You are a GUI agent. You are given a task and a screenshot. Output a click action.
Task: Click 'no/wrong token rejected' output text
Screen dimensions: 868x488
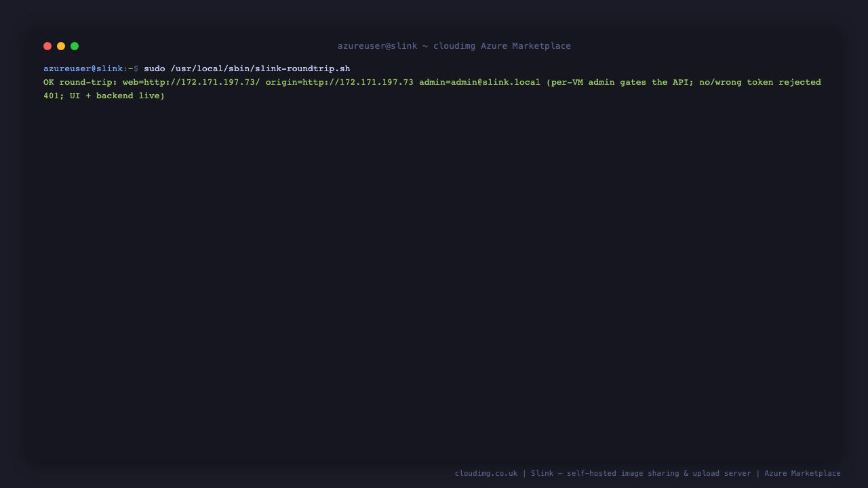tap(760, 82)
